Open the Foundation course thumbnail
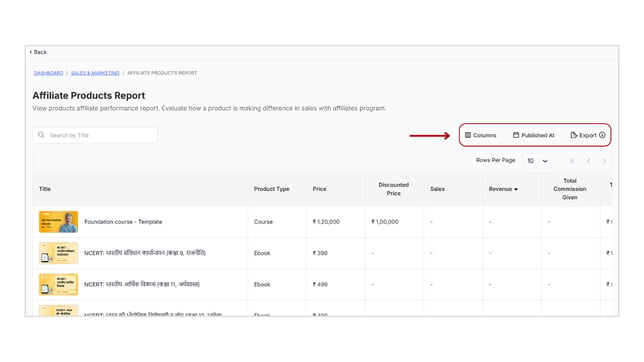Screen dimensions: 644x362 (58, 222)
